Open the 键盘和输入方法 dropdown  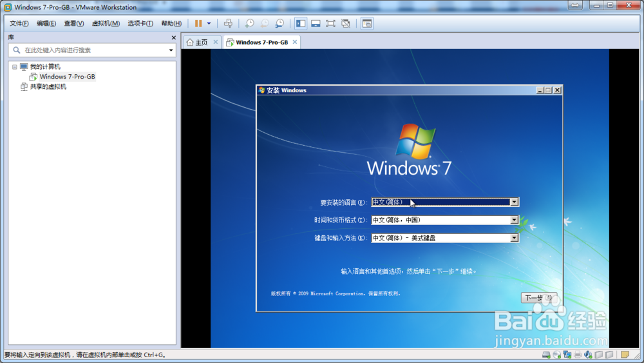514,238
